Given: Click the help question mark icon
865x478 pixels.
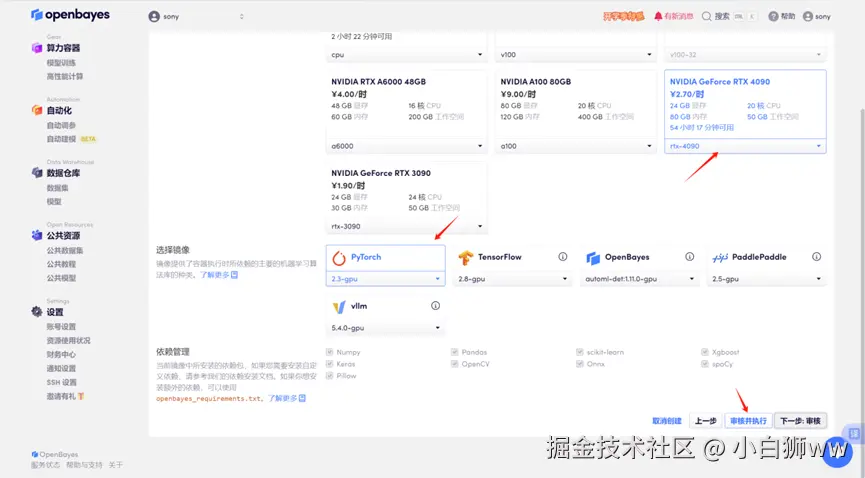Looking at the screenshot, I should [x=773, y=17].
